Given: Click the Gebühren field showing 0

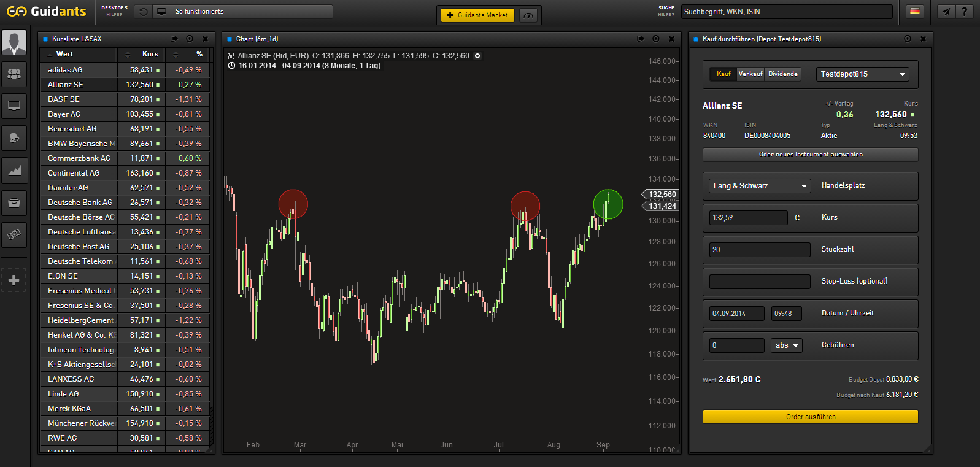Looking at the screenshot, I should pos(737,345).
